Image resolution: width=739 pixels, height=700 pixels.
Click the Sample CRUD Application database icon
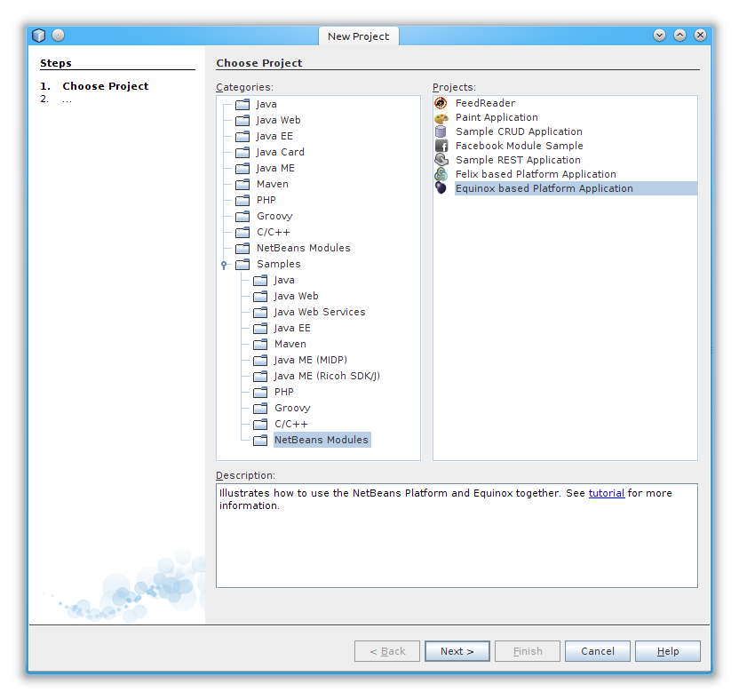click(441, 131)
